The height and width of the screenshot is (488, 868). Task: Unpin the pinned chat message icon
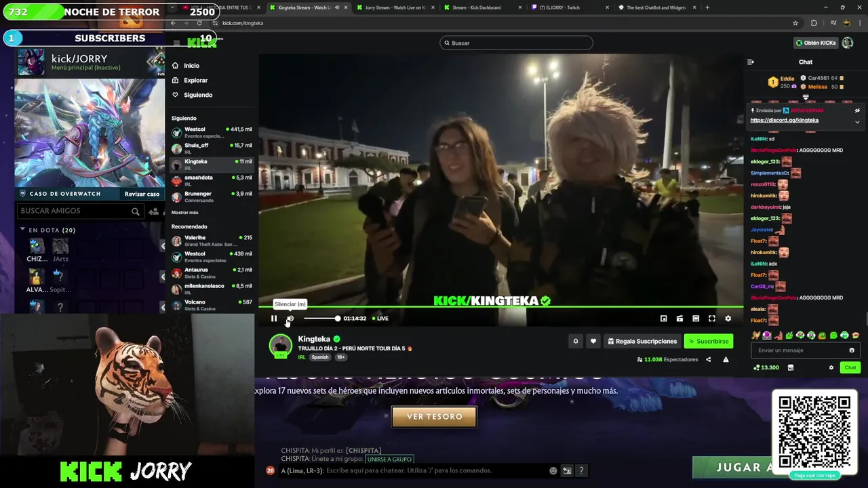click(x=857, y=110)
